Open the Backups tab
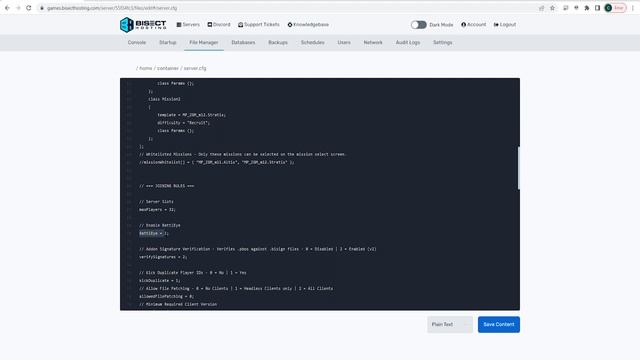This screenshot has width=640, height=360. [x=278, y=42]
